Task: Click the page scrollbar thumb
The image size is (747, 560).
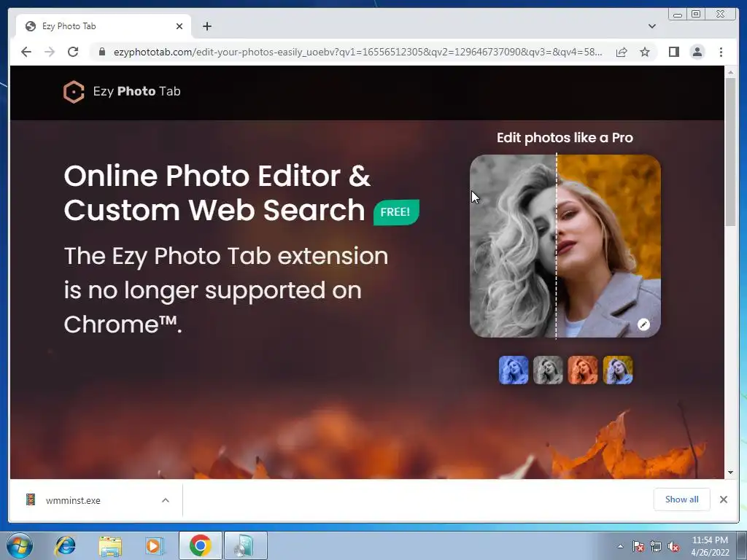Action: [x=731, y=152]
